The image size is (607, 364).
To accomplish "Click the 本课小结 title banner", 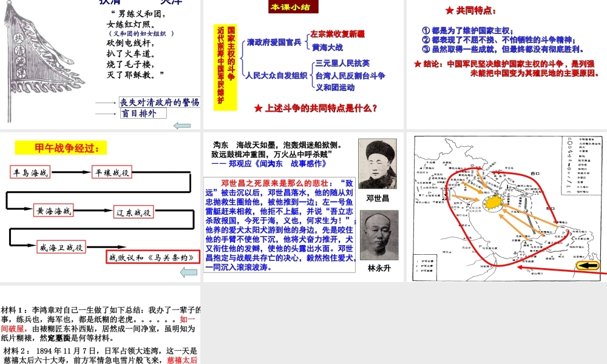I will pos(293,7).
